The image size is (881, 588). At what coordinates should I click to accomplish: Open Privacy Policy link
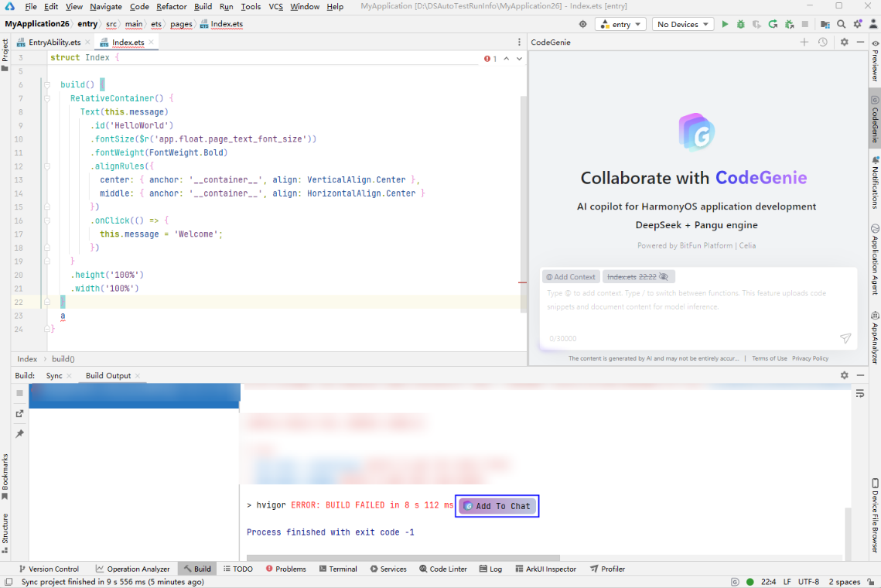[810, 358]
